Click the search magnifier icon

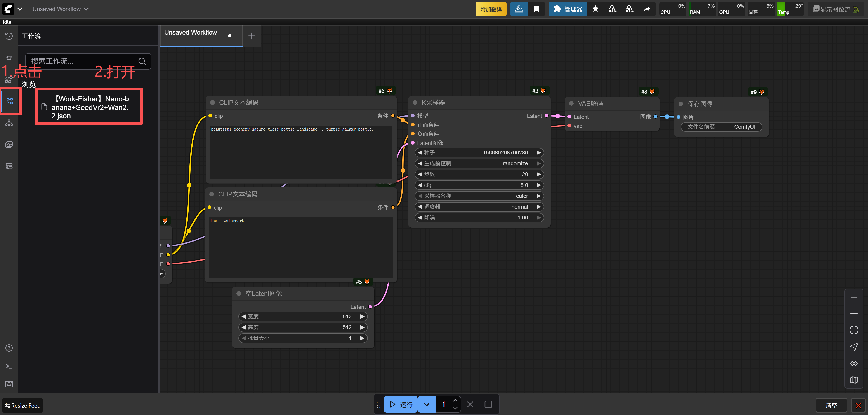click(142, 61)
